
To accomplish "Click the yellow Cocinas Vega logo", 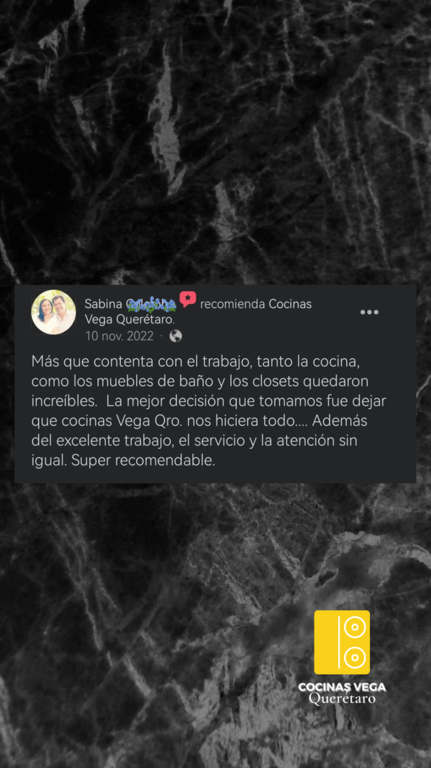I will 342,642.
